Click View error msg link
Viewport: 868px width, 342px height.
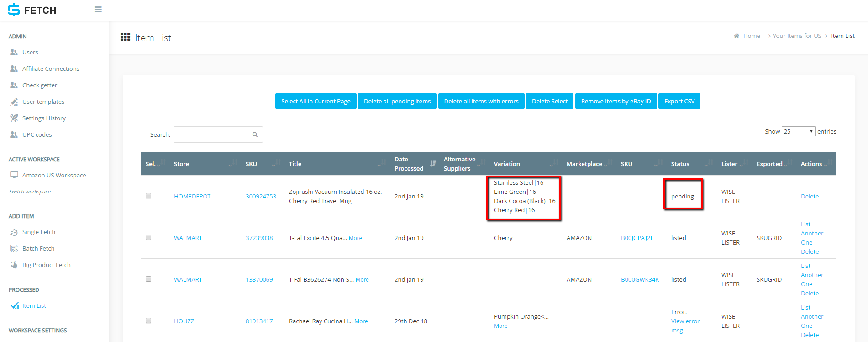(x=685, y=326)
